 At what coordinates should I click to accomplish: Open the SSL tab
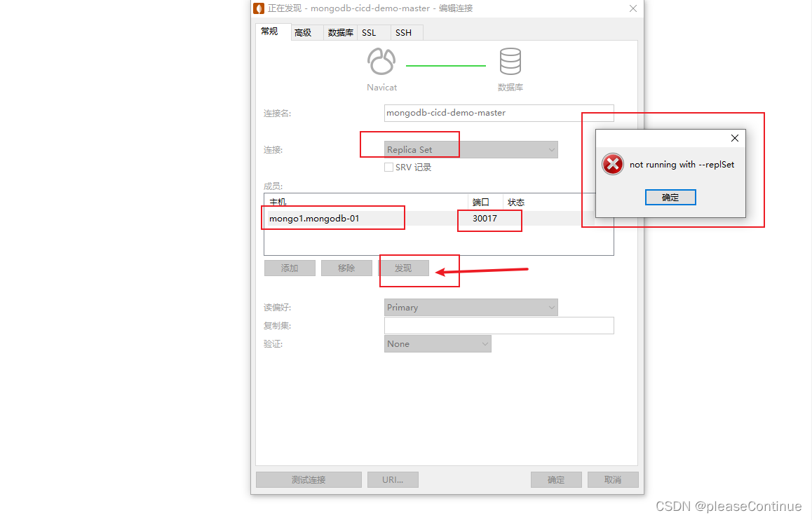(x=368, y=32)
